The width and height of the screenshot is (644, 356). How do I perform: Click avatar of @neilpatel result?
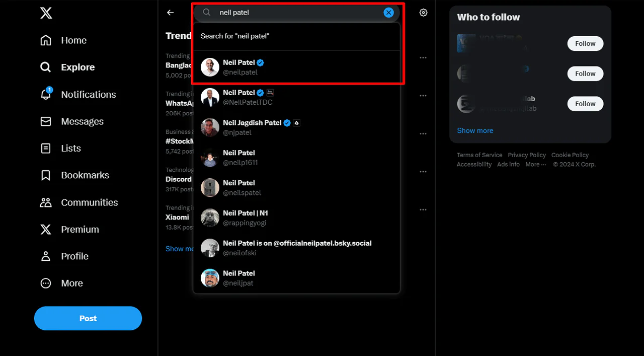pos(210,67)
